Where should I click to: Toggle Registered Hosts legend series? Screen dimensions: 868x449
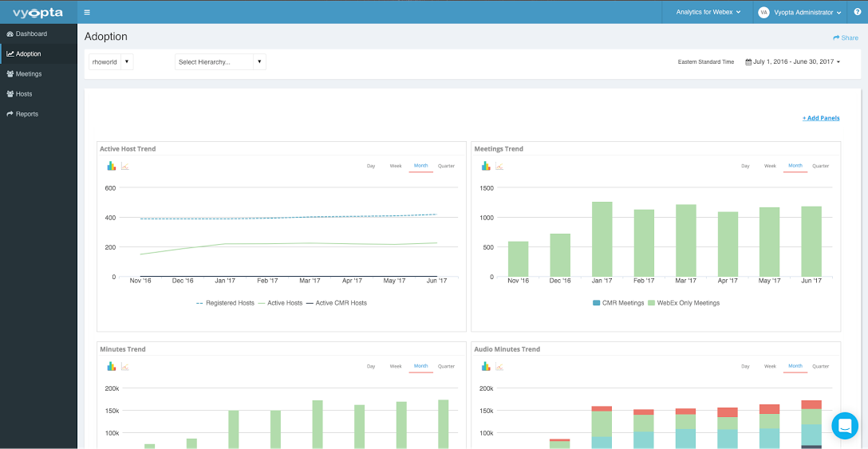(x=225, y=303)
